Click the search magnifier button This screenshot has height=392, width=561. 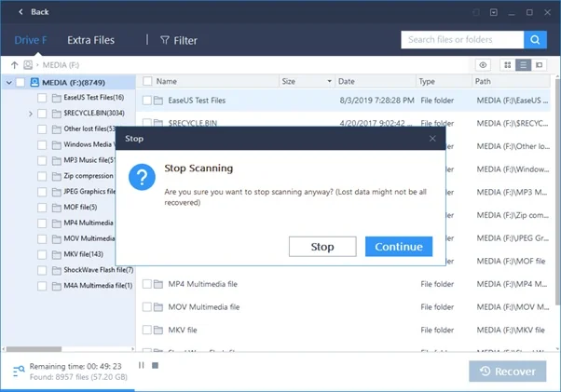coord(534,40)
